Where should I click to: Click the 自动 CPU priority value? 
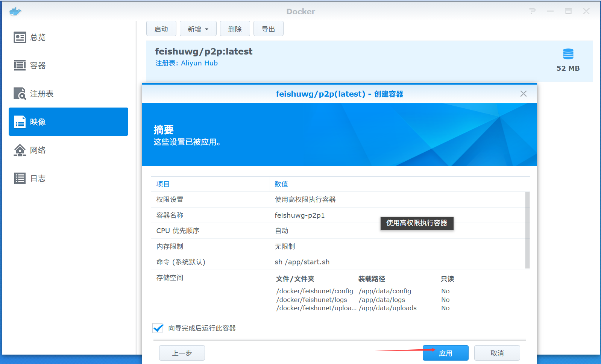282,231
